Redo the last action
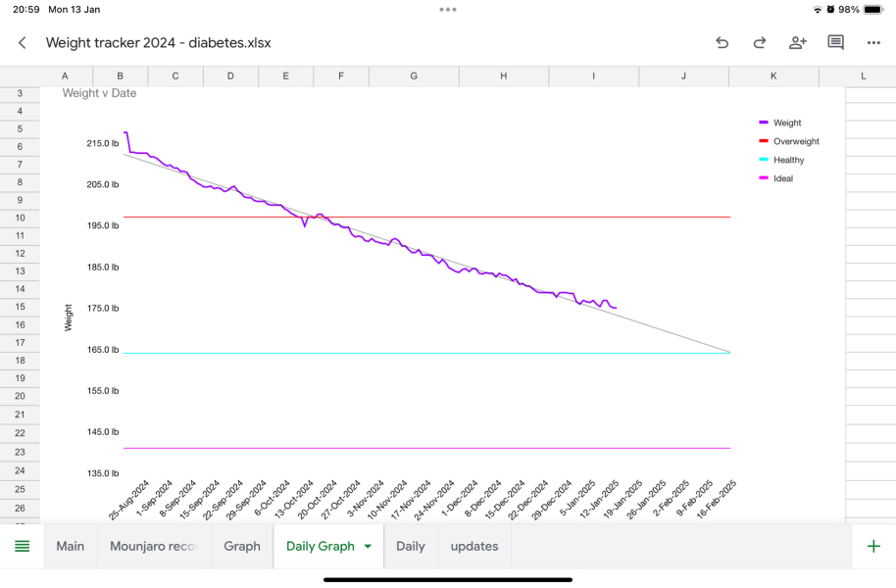Viewport: 896px width, 588px height. (760, 43)
